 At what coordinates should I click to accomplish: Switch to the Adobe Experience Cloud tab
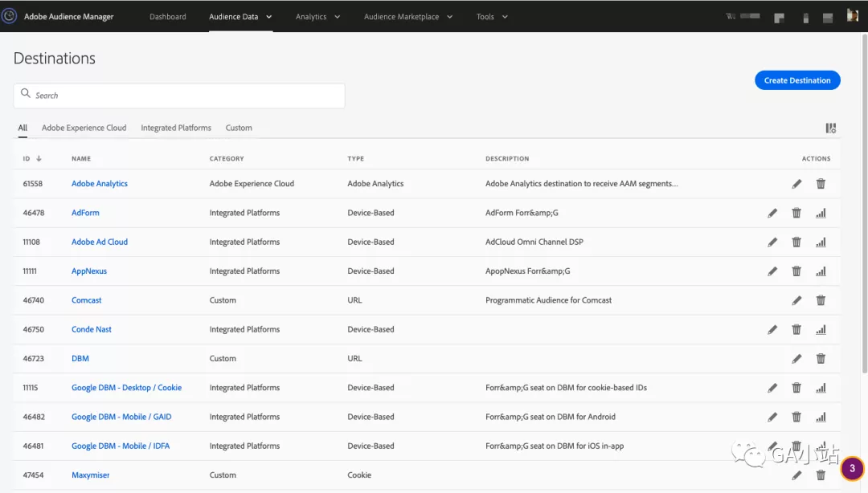[x=84, y=128]
